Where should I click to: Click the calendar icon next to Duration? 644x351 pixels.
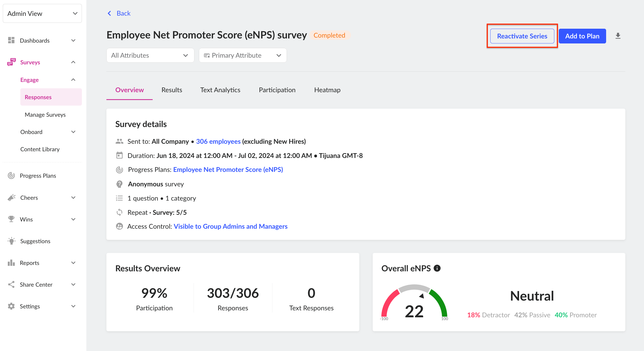pyautogui.click(x=119, y=155)
